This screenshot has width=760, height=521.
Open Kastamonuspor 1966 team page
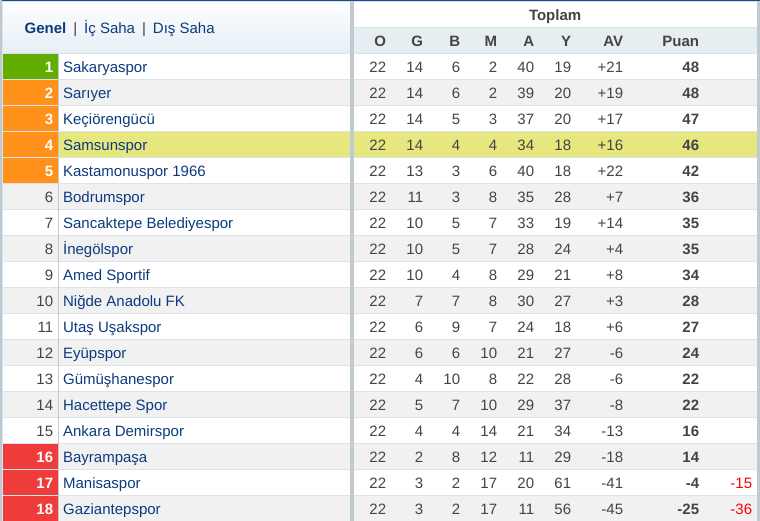tap(134, 171)
